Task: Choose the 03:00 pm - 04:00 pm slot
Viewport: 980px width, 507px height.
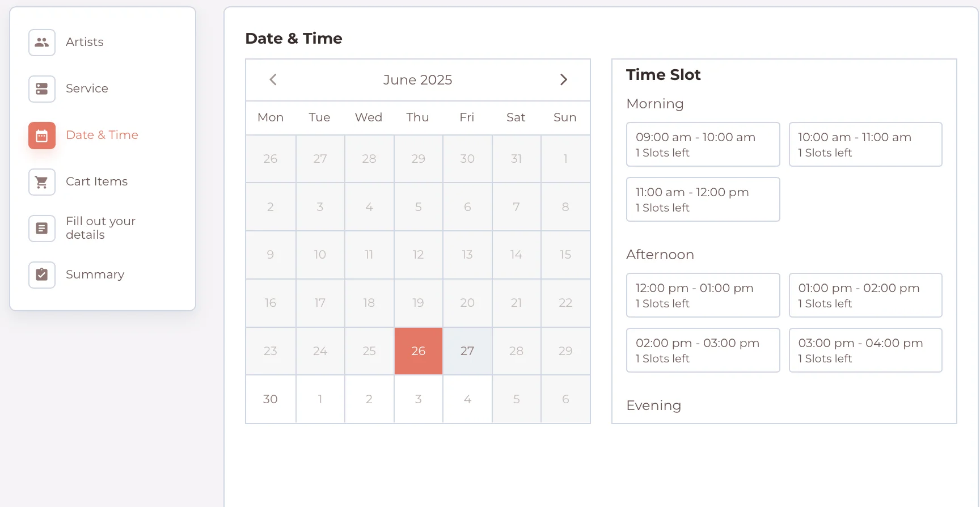Action: (x=865, y=350)
